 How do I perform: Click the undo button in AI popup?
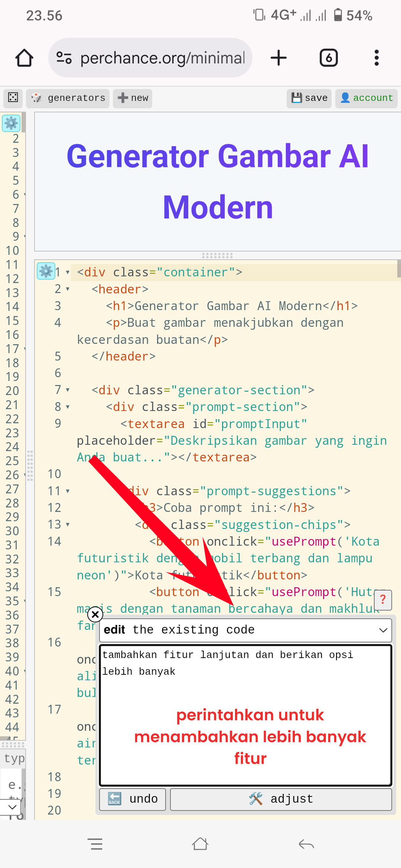click(x=133, y=799)
